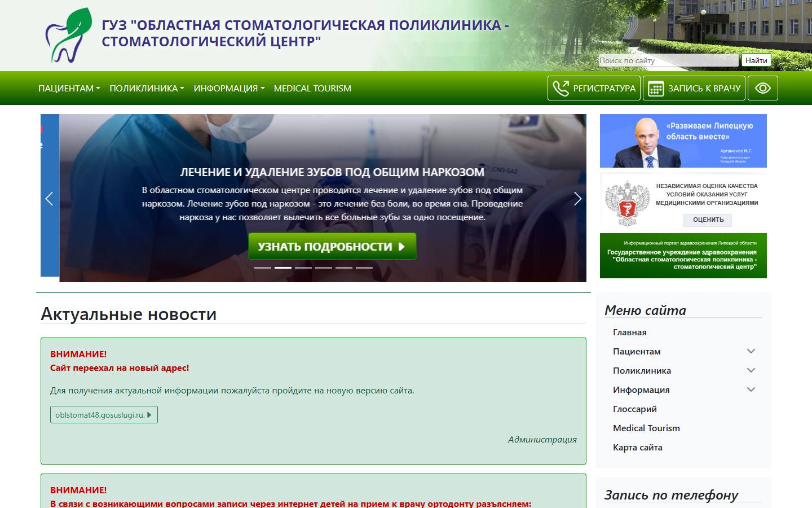Go to previous slide in the carousel
Image resolution: width=812 pixels, height=508 pixels.
click(49, 199)
